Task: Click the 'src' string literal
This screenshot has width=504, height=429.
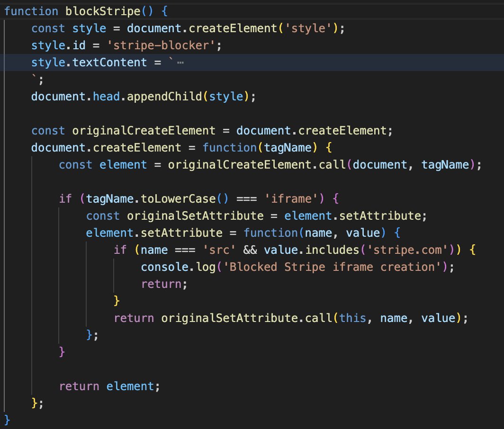Action: [x=219, y=250]
